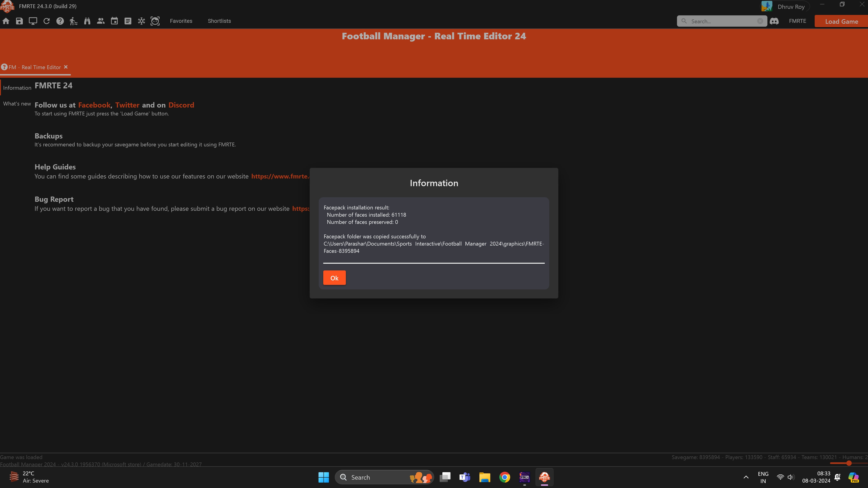Open File Explorer from the taskbar

point(485,477)
